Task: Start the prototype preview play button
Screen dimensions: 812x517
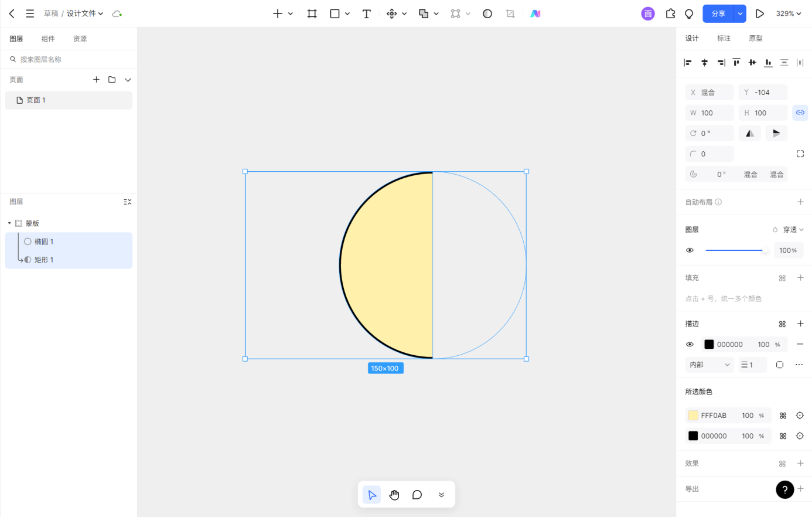Action: (760, 13)
